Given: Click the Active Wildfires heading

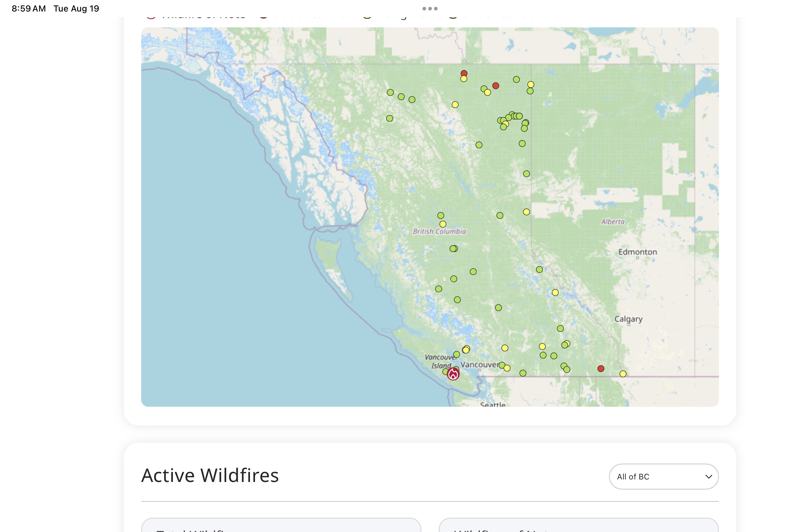Looking at the screenshot, I should [x=210, y=475].
